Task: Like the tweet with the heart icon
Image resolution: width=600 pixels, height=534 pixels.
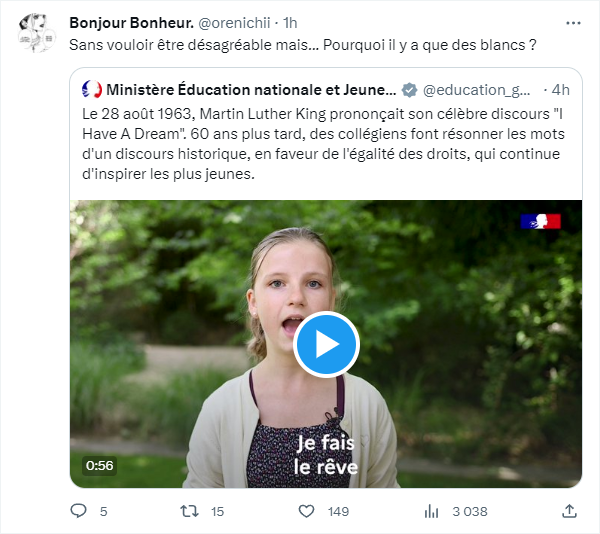Action: (x=308, y=511)
